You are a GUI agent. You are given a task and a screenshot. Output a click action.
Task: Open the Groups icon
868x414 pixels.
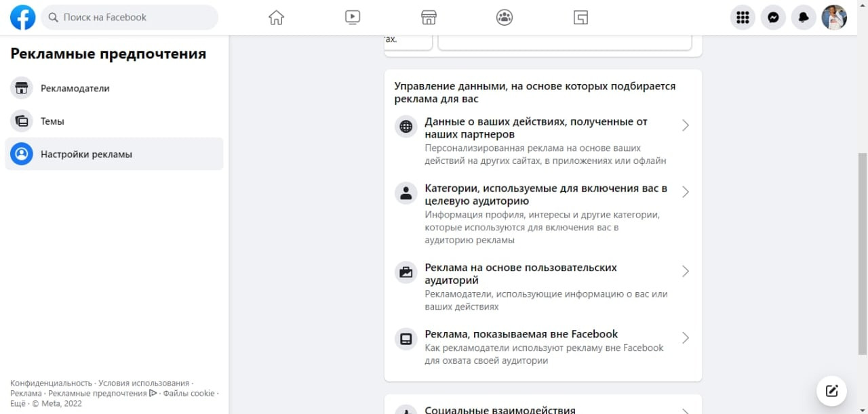[505, 18]
